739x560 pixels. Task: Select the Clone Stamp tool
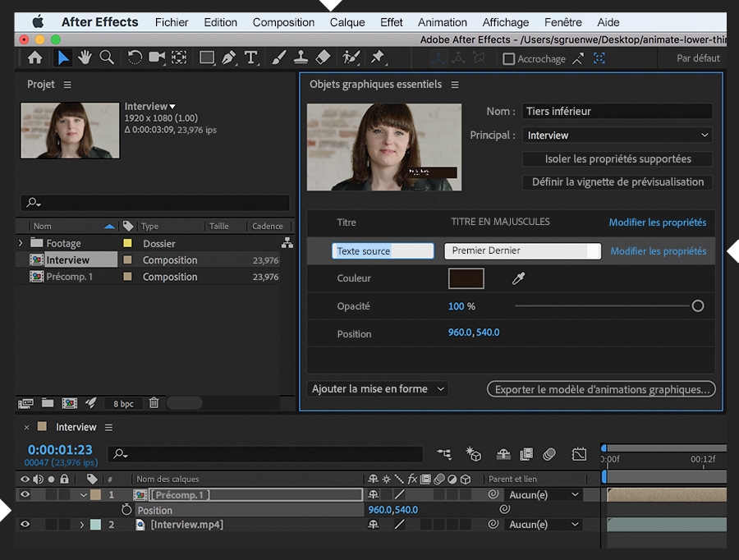pyautogui.click(x=301, y=57)
